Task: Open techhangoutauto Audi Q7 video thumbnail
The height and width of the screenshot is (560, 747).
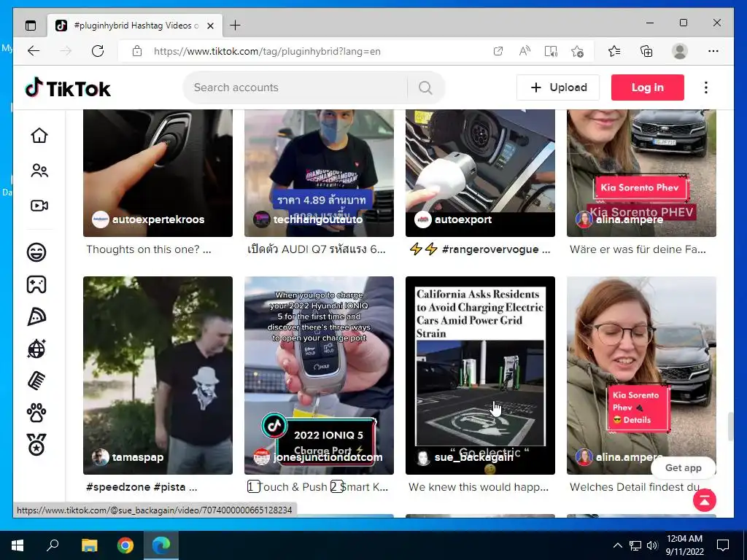Action: pyautogui.click(x=320, y=174)
